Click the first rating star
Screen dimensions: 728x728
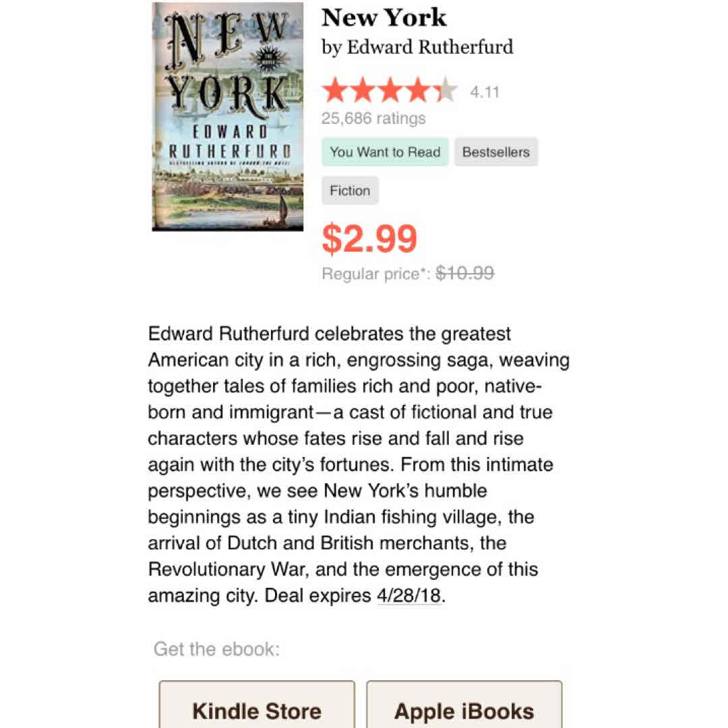coord(334,91)
